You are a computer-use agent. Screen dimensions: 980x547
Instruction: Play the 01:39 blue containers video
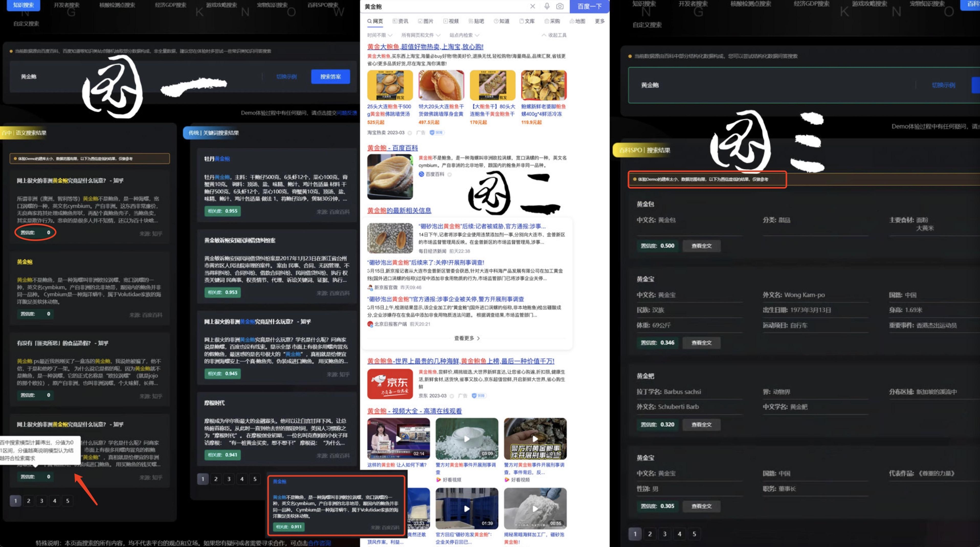click(x=467, y=509)
